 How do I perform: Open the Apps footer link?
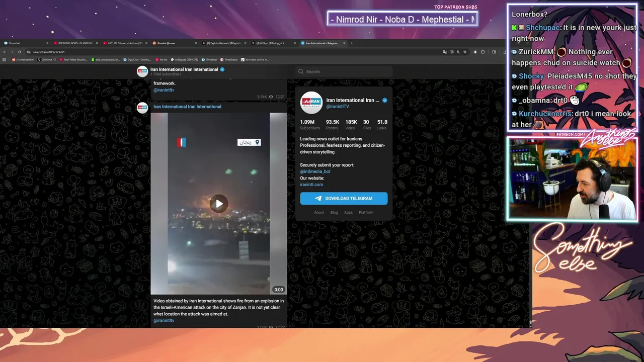(x=348, y=212)
